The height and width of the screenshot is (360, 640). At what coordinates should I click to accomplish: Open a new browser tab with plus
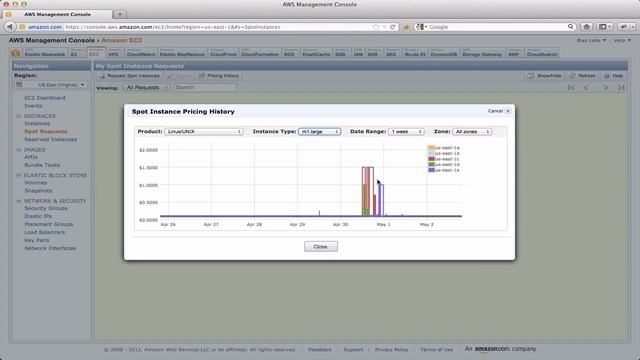pyautogui.click(x=120, y=14)
